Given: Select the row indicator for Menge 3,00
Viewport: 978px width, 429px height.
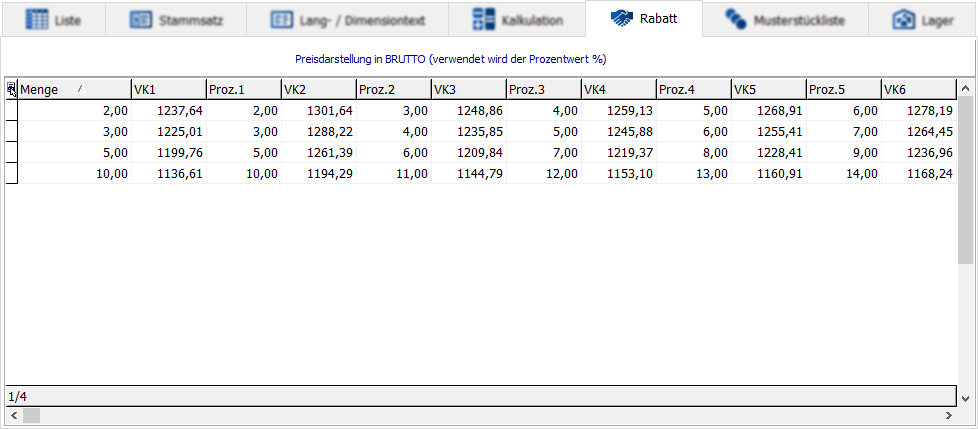Looking at the screenshot, I should [x=12, y=132].
